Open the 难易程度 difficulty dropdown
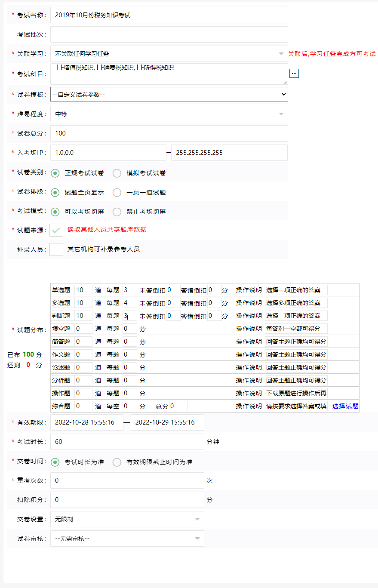Viewport: 378px width, 588px height. (x=169, y=114)
